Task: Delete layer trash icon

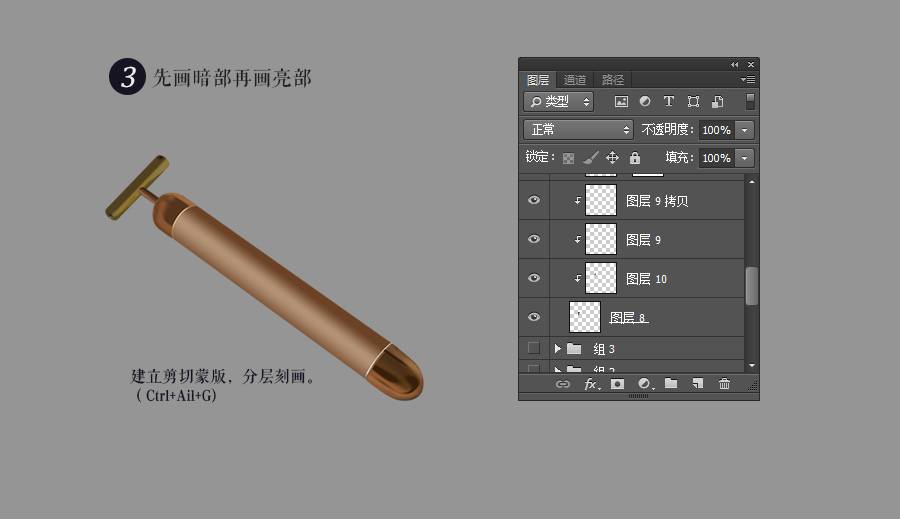Action: [x=724, y=384]
